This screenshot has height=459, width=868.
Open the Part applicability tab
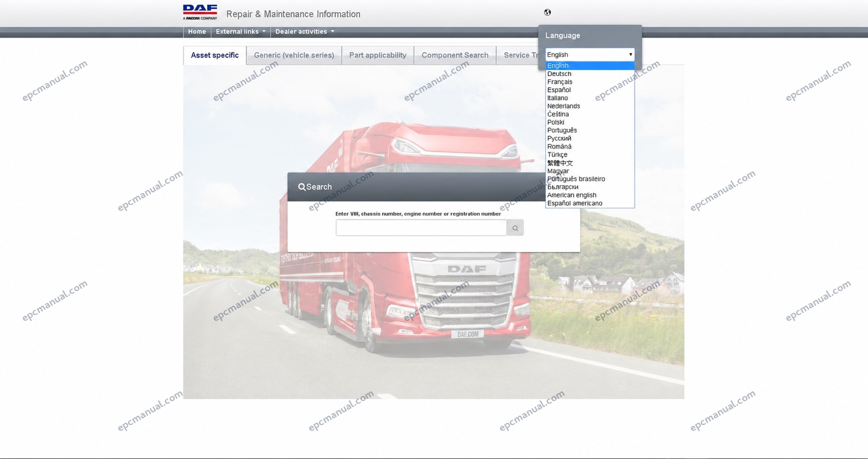point(378,55)
